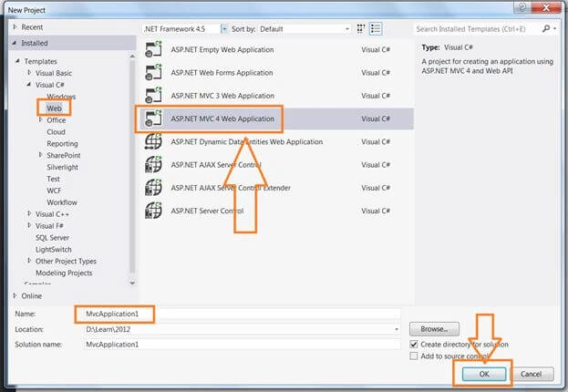Screen dimensions: 568x392
Task: Click the Name input field
Action: 242,314
